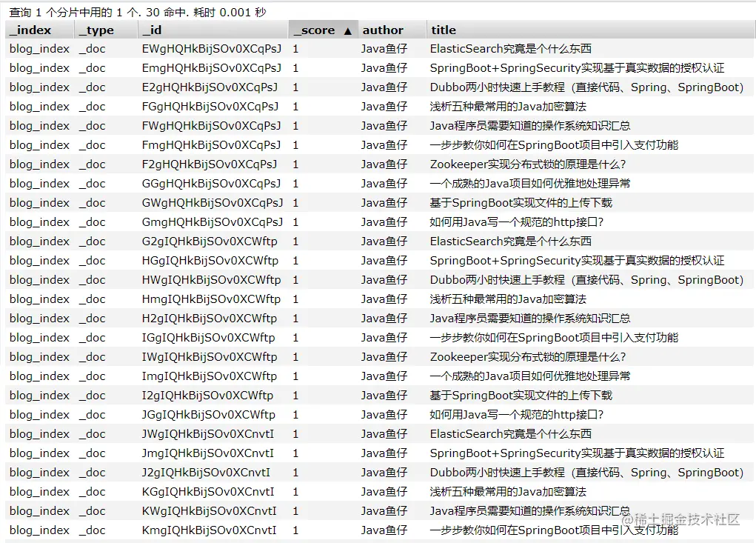Toggle the sort arrow beside _score
Viewport: 756px width, 543px height.
[348, 31]
